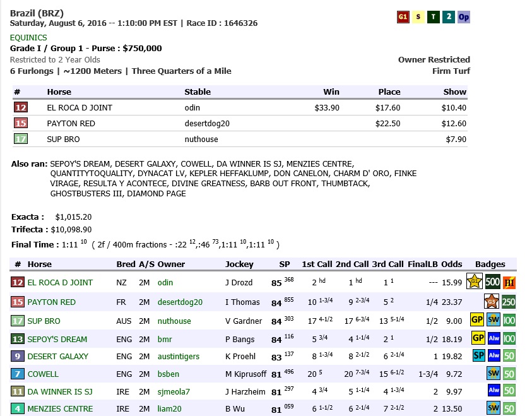Screen dimensions: 532x416
Task: View owner sjmeola7's stable page
Action: (x=174, y=392)
